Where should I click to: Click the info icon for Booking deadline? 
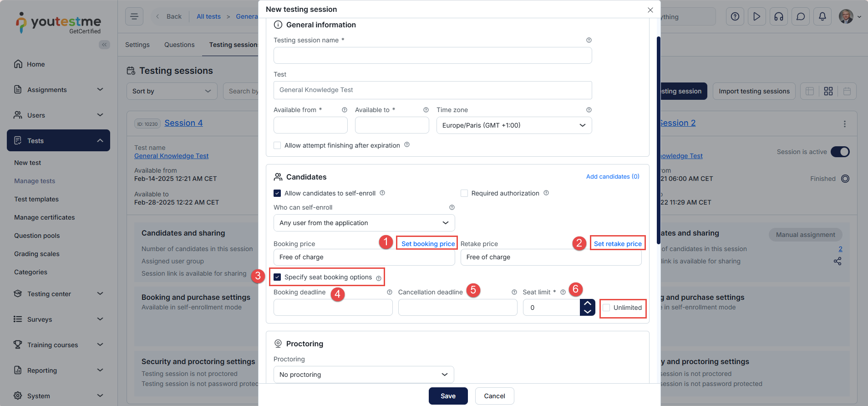point(390,292)
